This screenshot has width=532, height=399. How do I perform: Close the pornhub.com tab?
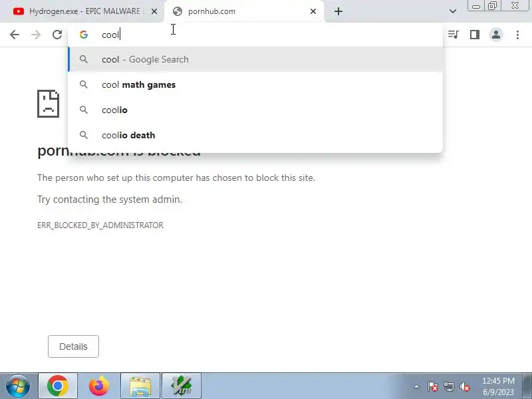pyautogui.click(x=313, y=11)
